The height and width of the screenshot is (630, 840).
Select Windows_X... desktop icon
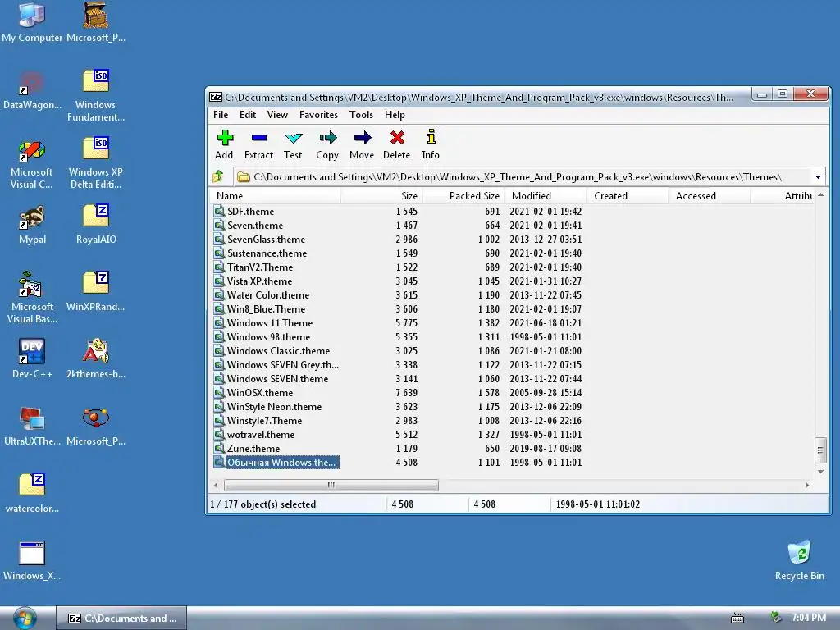click(32, 560)
